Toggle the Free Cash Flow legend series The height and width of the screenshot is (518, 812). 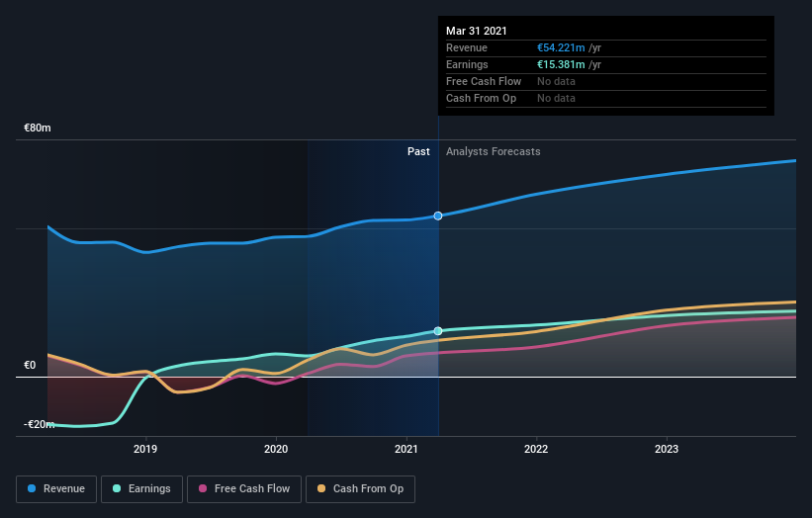pyautogui.click(x=244, y=489)
